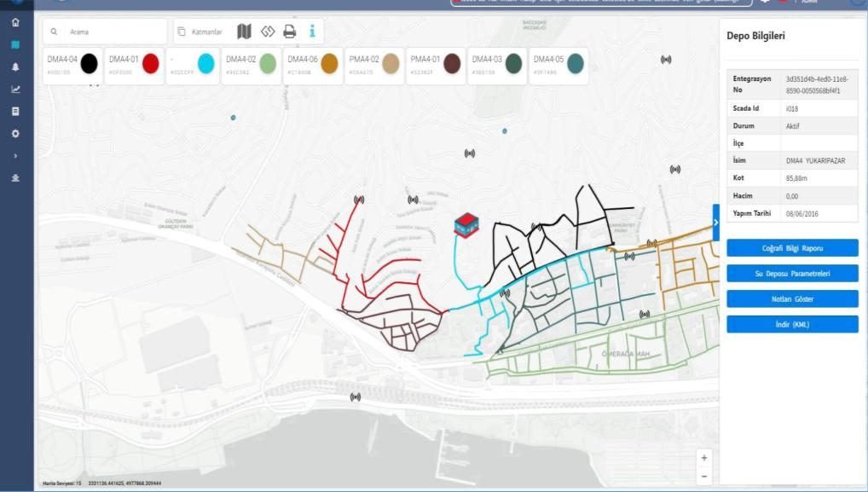Select the İsim value DMA4 YUKARIPAZAR

click(815, 160)
